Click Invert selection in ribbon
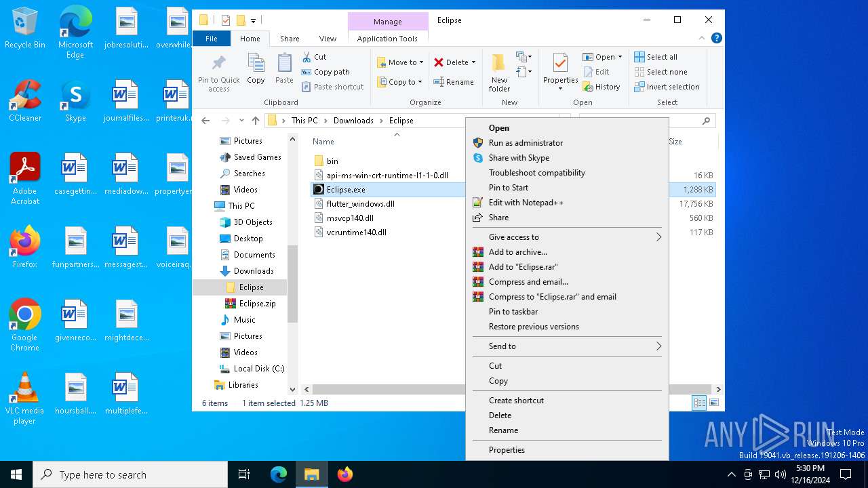Image resolution: width=868 pixels, height=488 pixels. click(x=667, y=87)
